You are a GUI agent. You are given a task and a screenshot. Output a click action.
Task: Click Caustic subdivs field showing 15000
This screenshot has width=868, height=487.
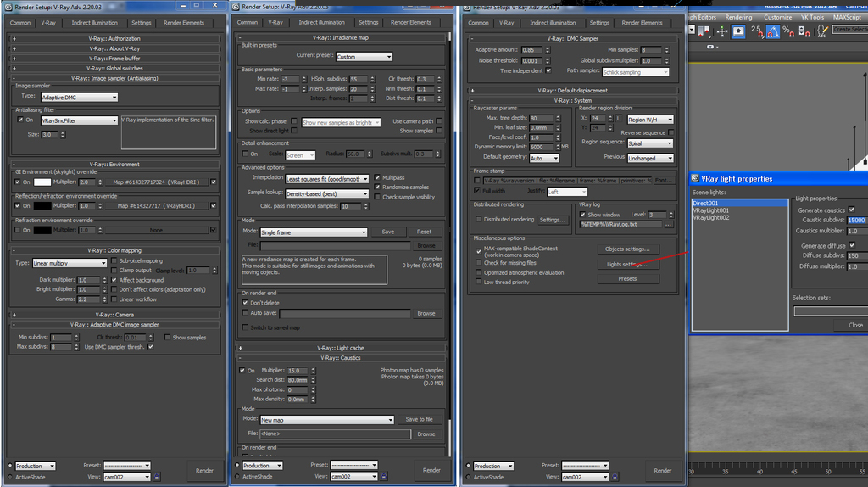858,220
